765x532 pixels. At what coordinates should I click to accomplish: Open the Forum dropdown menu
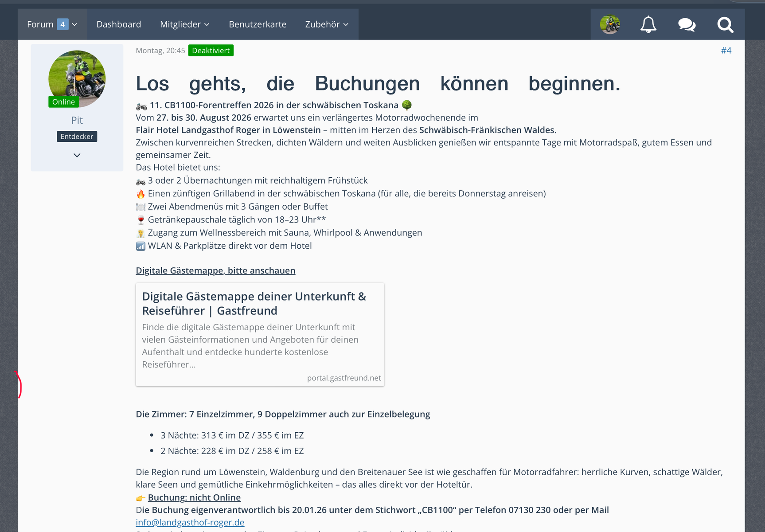point(40,24)
